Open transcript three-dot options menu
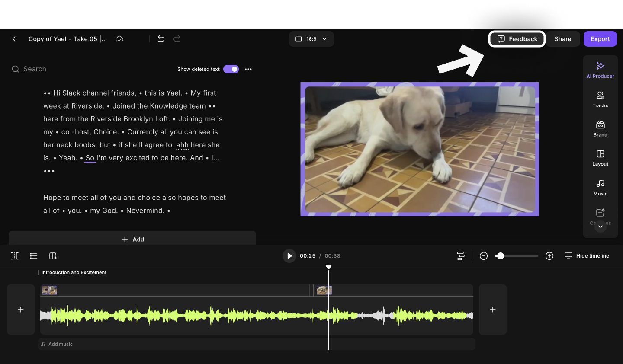The width and height of the screenshot is (623, 364). point(248,69)
